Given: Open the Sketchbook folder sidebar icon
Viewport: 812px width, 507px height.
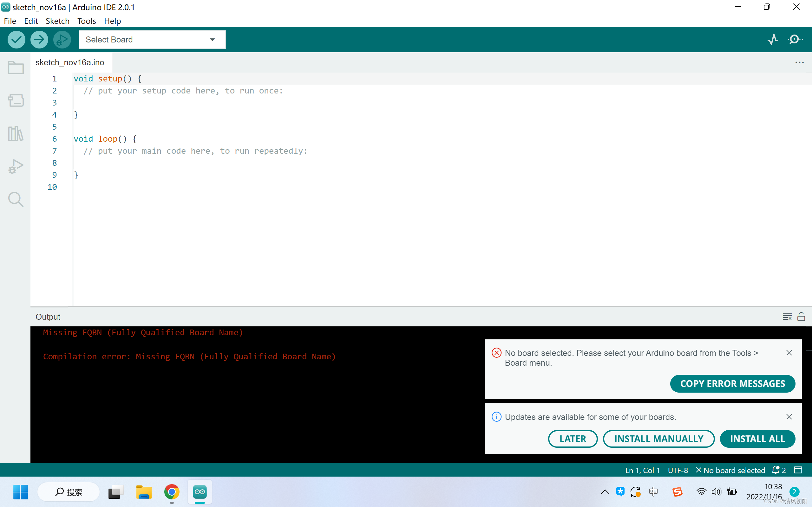Looking at the screenshot, I should coord(16,67).
